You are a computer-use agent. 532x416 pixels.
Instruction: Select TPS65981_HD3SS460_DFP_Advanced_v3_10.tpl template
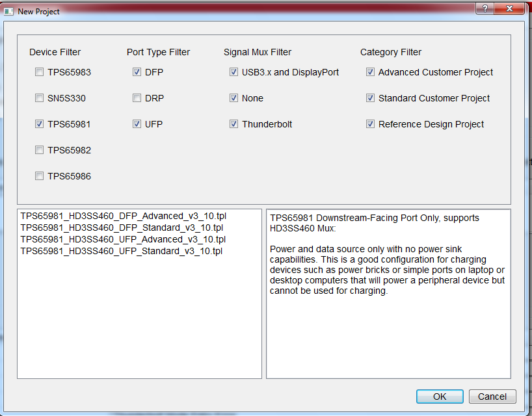click(x=123, y=216)
